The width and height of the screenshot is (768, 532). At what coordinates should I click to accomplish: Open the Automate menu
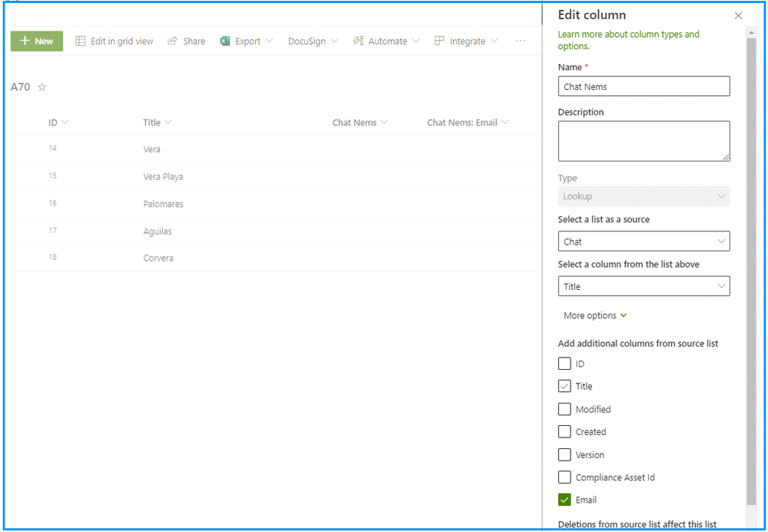[386, 42]
